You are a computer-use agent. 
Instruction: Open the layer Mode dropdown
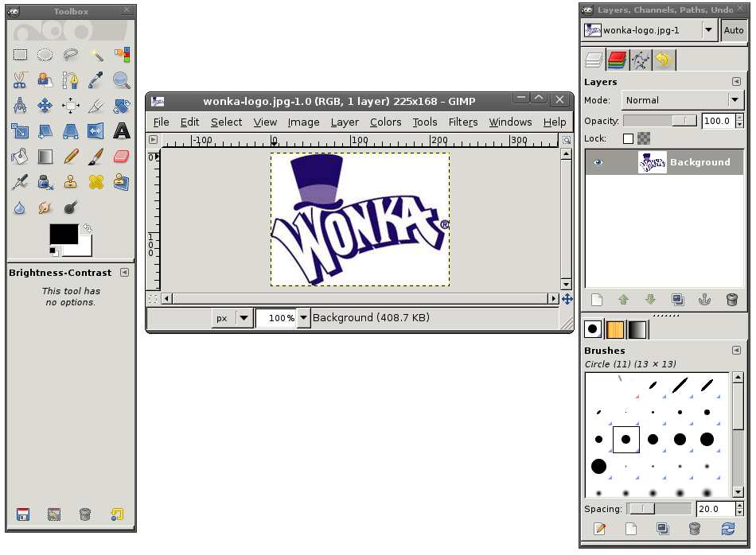[682, 100]
